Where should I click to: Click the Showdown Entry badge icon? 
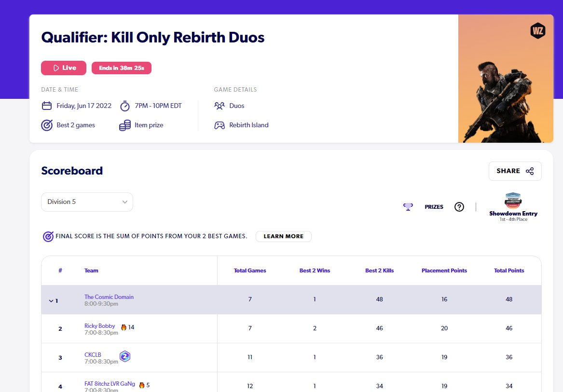click(513, 201)
